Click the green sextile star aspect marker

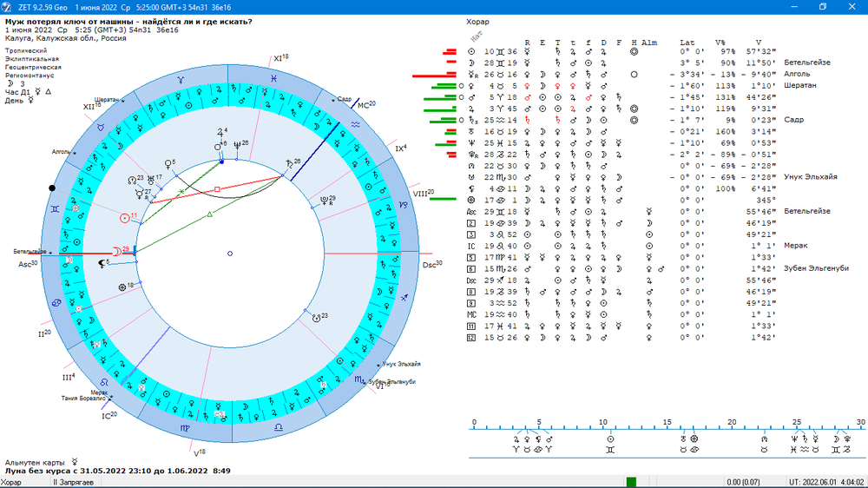181,192
